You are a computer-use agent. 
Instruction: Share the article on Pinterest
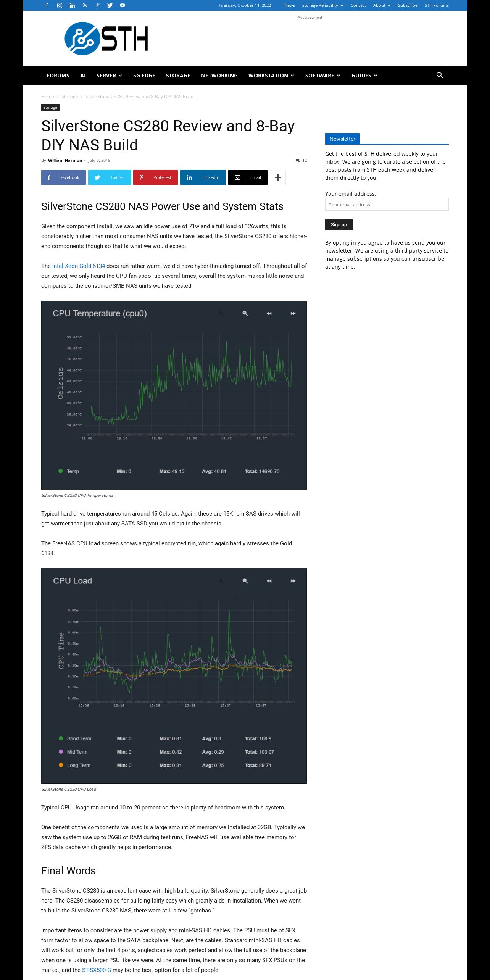pos(155,177)
